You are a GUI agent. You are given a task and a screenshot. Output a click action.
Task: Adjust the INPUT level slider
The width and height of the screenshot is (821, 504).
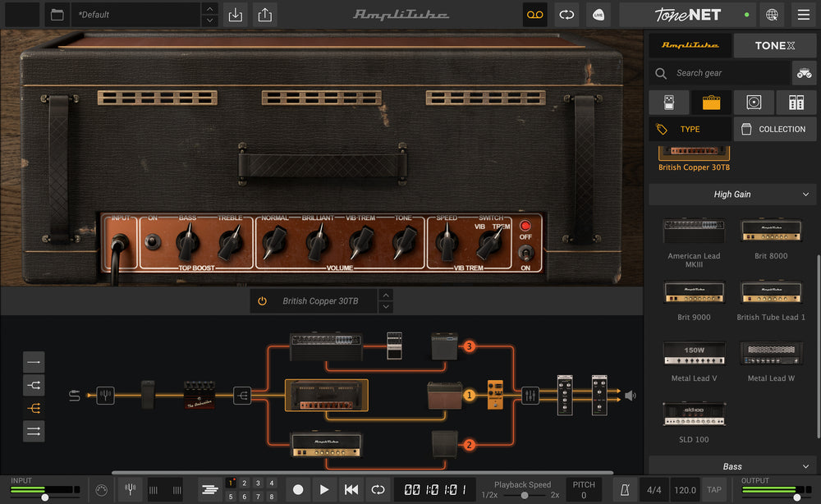tap(45, 497)
